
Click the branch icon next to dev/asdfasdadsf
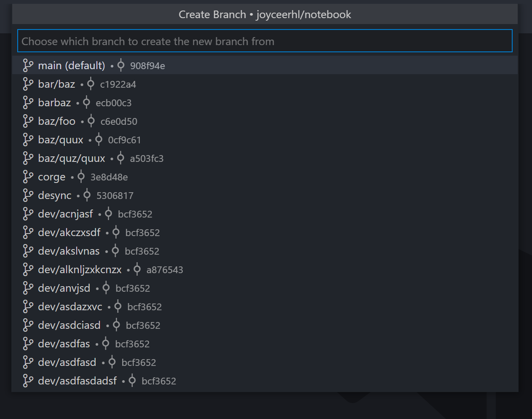pyautogui.click(x=28, y=381)
